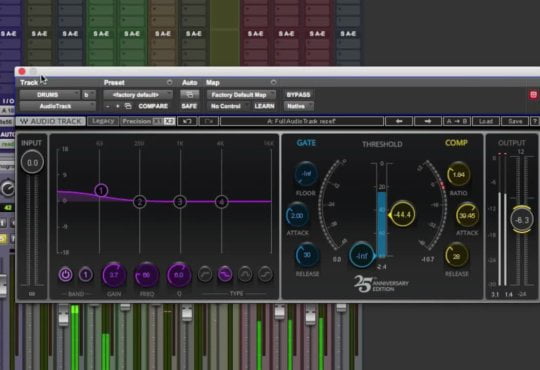Click the LEARN button
The height and width of the screenshot is (370, 540).
(264, 106)
